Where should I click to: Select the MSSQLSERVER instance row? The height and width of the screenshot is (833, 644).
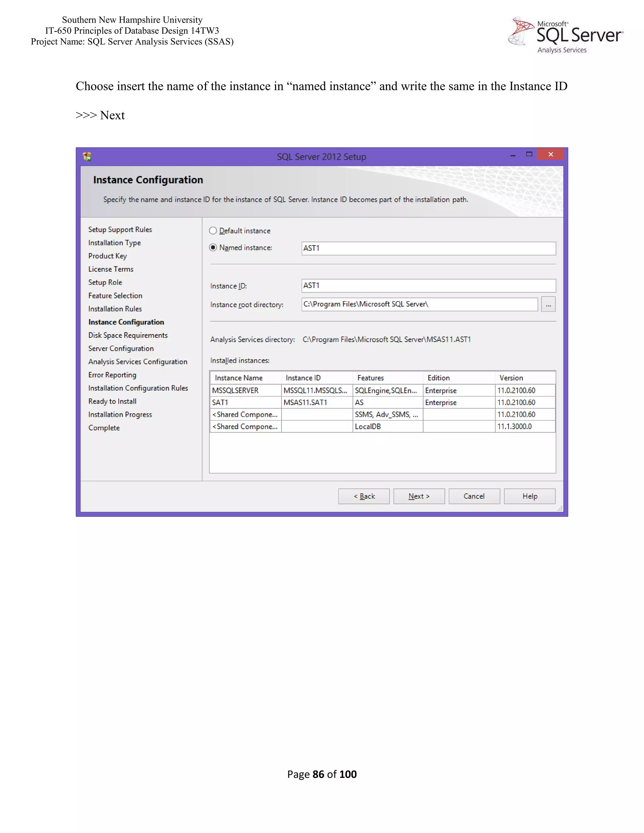click(383, 390)
